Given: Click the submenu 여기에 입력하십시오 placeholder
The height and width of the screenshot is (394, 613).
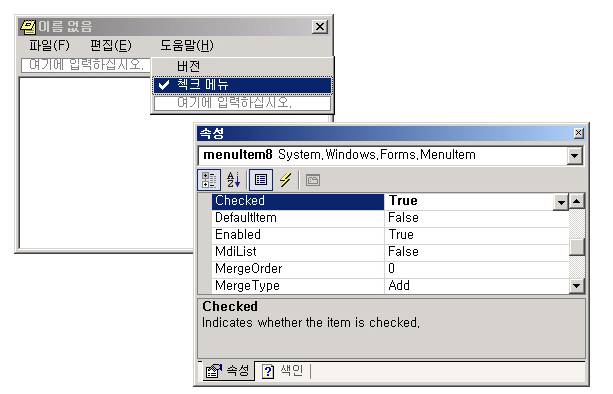Looking at the screenshot, I should coord(242,103).
